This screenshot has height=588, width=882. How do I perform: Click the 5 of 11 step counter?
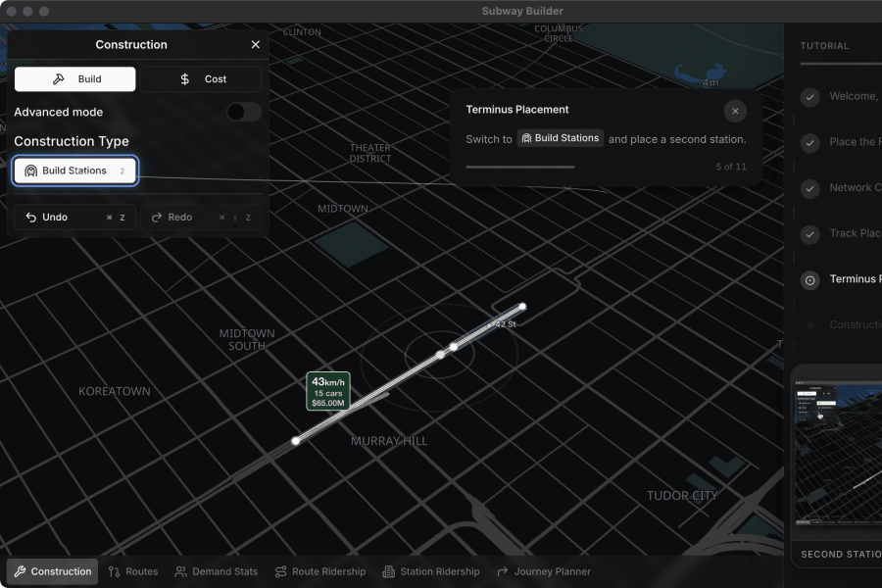pos(731,168)
